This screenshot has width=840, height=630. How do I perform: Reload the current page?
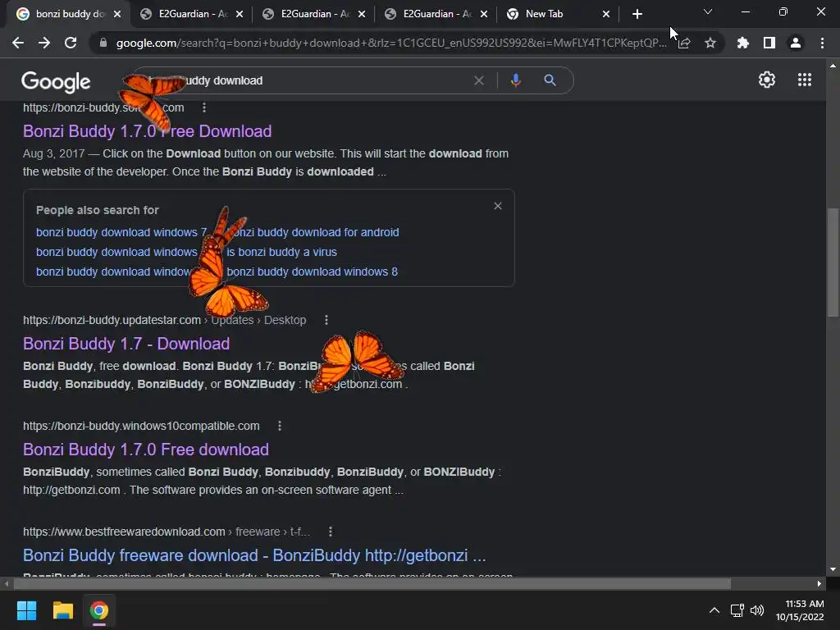(x=71, y=43)
